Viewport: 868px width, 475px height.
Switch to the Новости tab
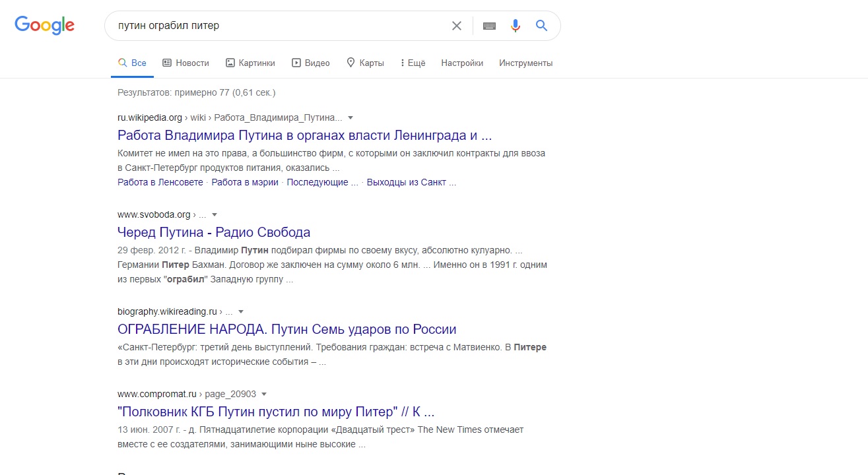point(185,63)
